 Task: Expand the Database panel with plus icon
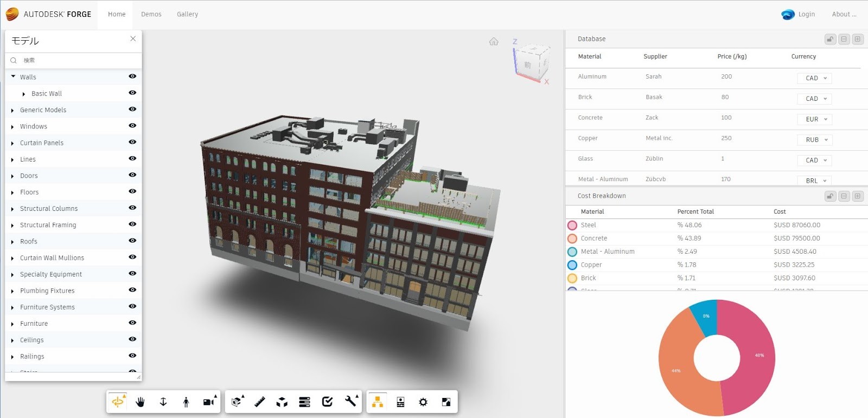click(858, 39)
